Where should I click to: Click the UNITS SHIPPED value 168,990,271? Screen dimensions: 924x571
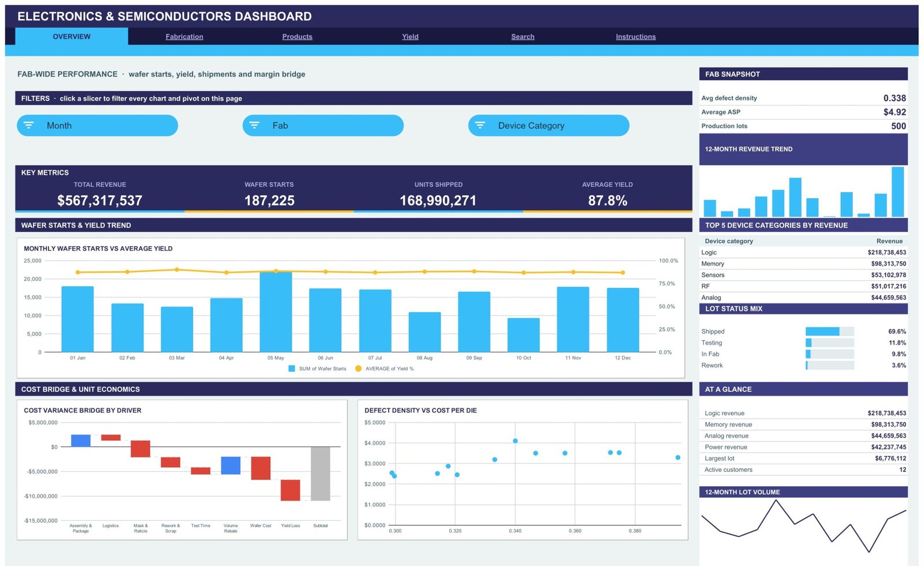tap(438, 201)
